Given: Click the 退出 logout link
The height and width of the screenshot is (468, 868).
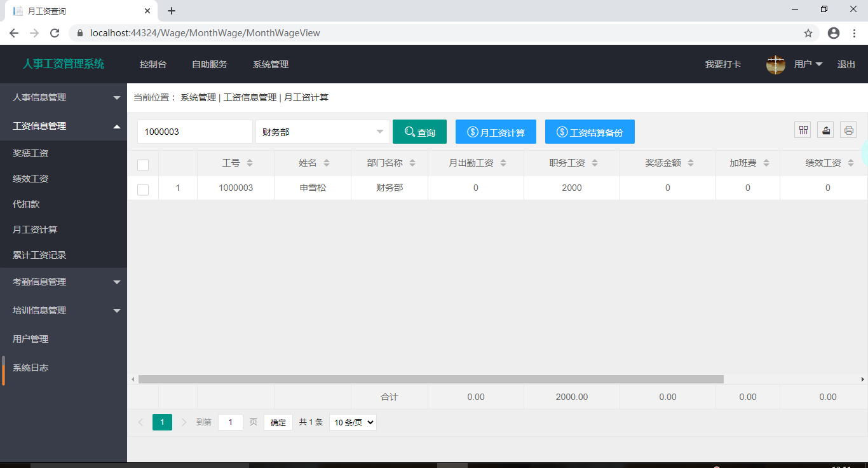Looking at the screenshot, I should (x=846, y=64).
